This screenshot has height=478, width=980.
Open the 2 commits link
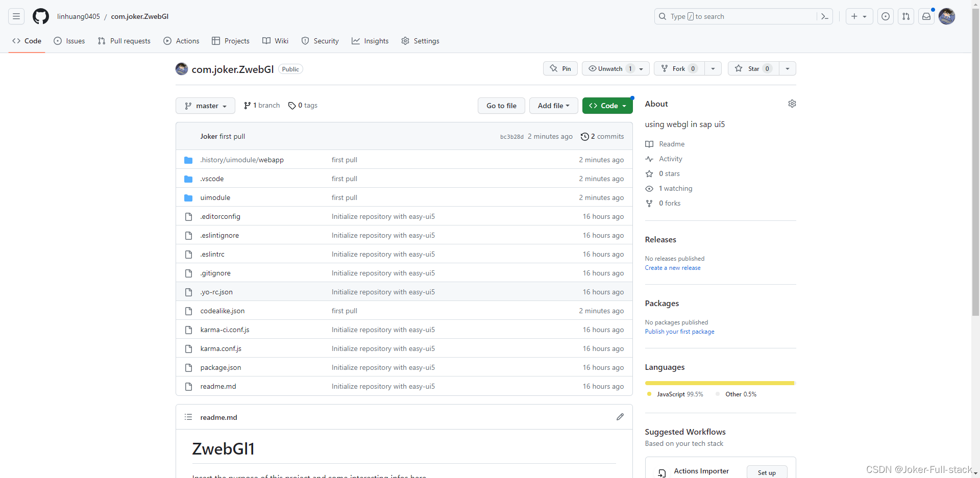(602, 136)
